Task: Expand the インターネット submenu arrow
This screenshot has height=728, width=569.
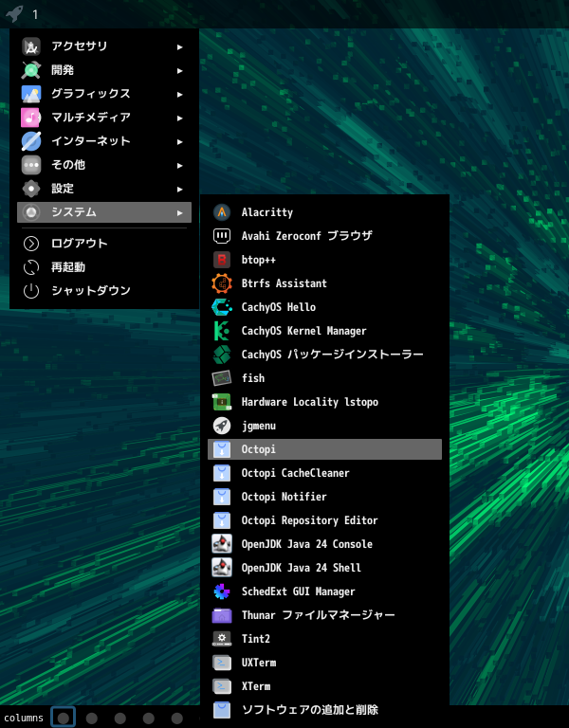Action: pyautogui.click(x=180, y=141)
